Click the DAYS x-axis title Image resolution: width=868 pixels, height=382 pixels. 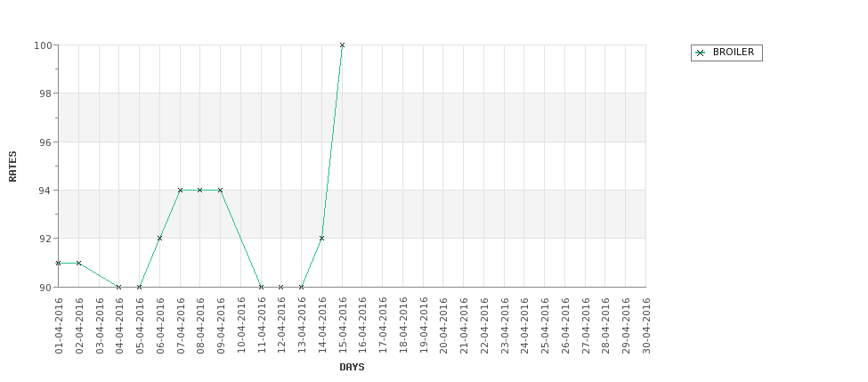[x=352, y=367]
